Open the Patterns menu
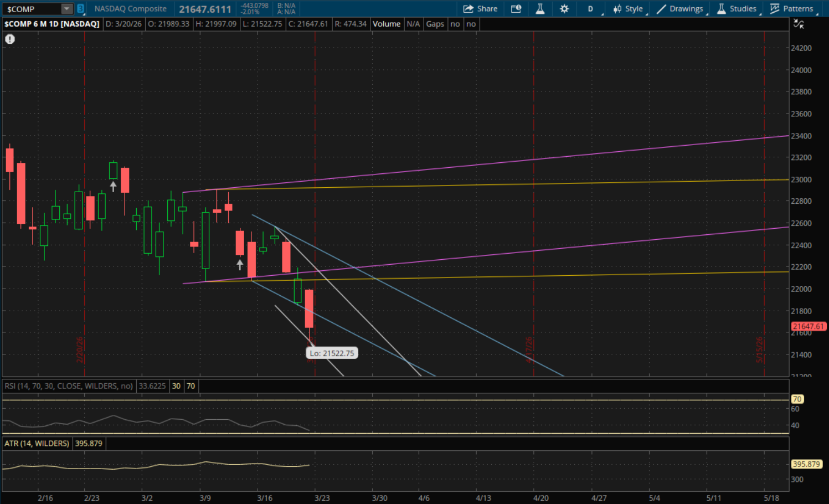 792,9
